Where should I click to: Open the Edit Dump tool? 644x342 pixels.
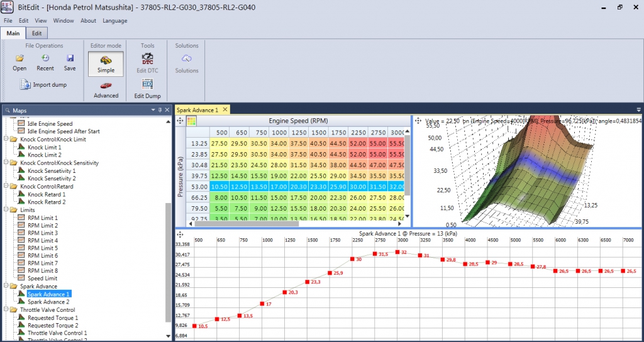(x=147, y=89)
